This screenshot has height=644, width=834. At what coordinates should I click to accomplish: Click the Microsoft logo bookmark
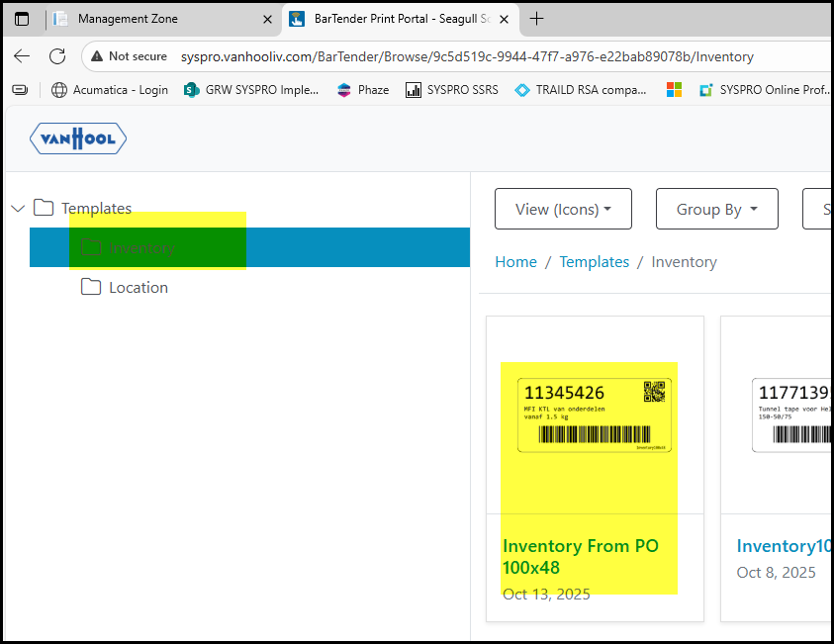(x=674, y=90)
